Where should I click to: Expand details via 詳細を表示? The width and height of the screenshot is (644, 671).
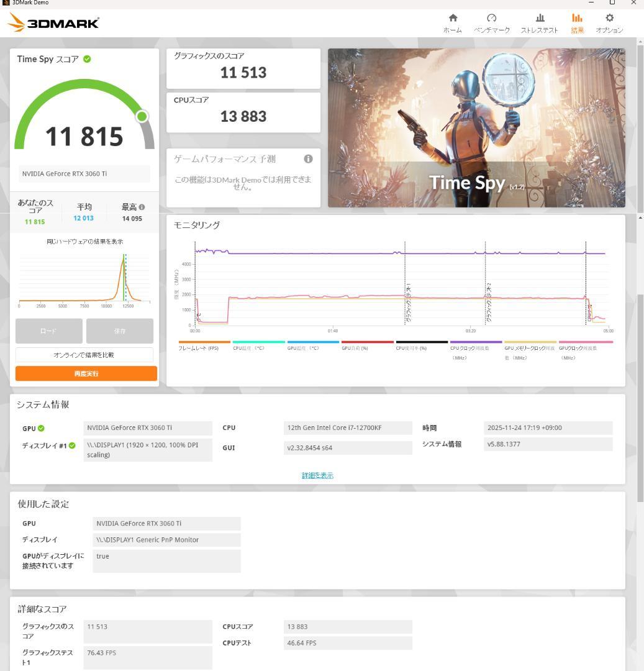(x=316, y=474)
